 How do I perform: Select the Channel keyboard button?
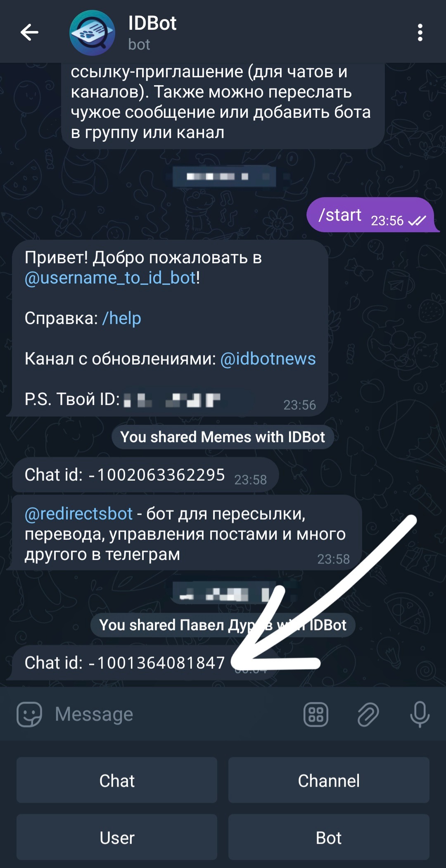[x=329, y=780]
